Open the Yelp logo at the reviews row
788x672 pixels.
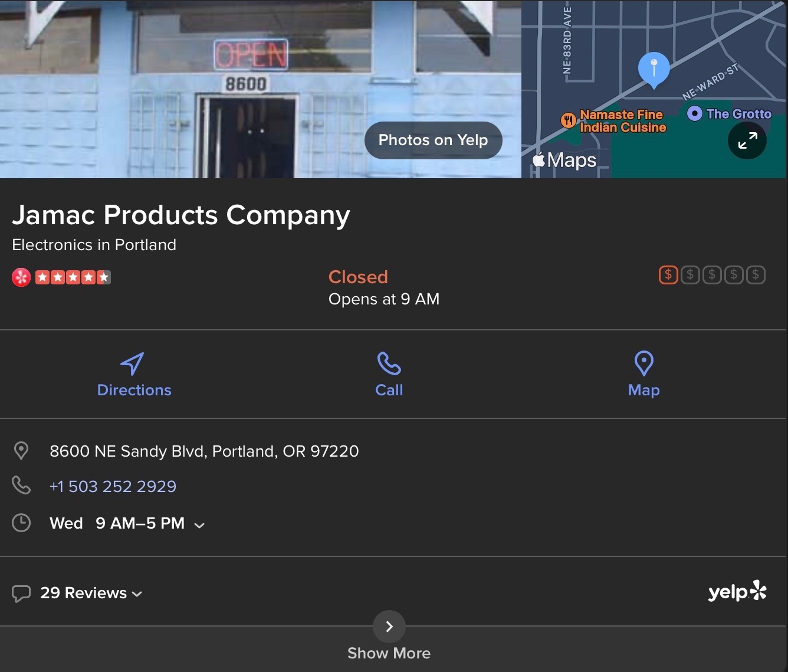tap(737, 591)
